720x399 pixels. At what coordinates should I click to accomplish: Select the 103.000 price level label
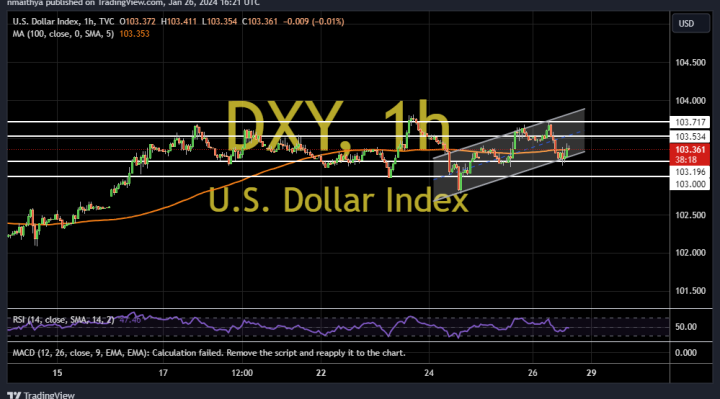pos(690,184)
